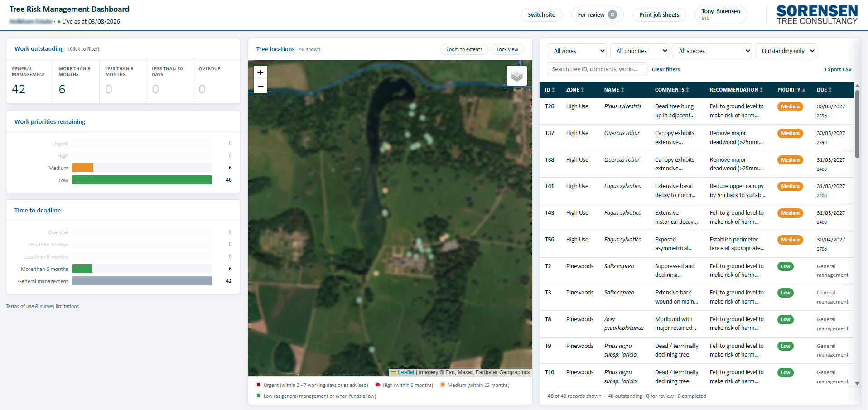This screenshot has width=868, height=410.
Task: Zoom out on the tree map
Action: tap(260, 86)
